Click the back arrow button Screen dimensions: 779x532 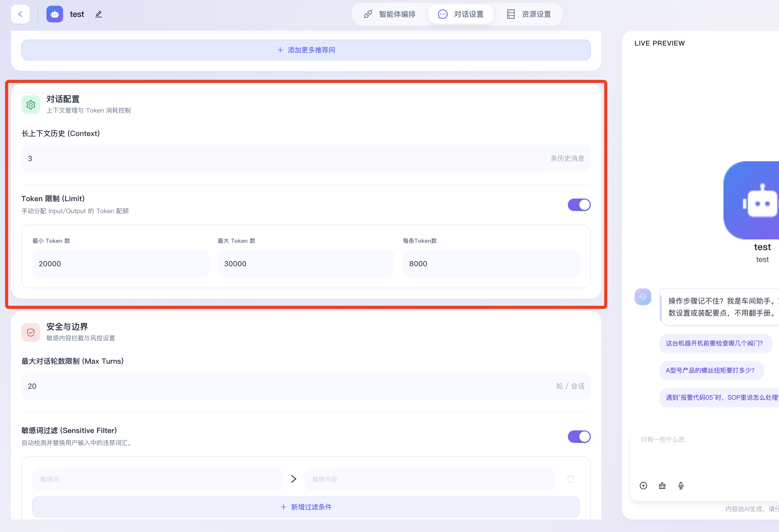tap(20, 14)
